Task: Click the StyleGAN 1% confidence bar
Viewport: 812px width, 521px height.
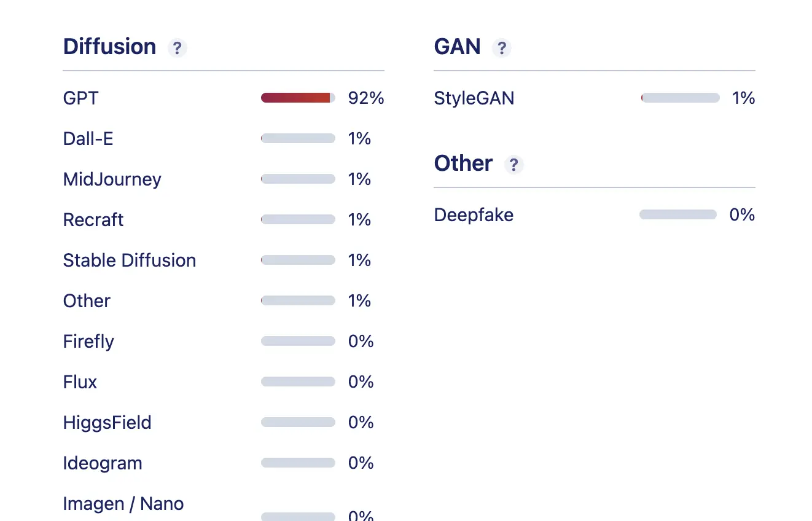Action: click(x=680, y=98)
